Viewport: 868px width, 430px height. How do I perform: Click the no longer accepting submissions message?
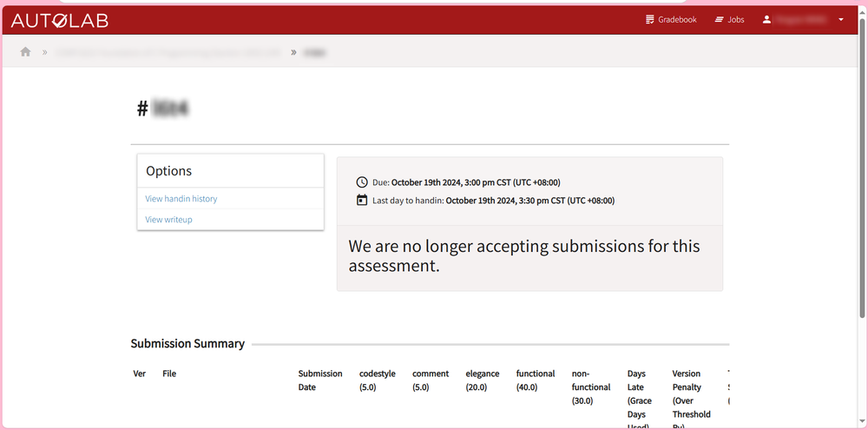(524, 255)
